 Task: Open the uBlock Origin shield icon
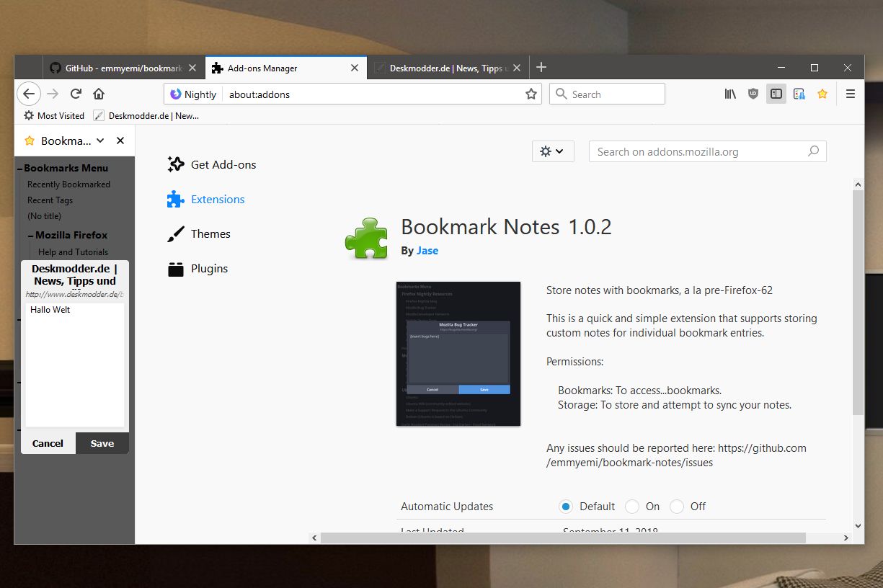(753, 94)
